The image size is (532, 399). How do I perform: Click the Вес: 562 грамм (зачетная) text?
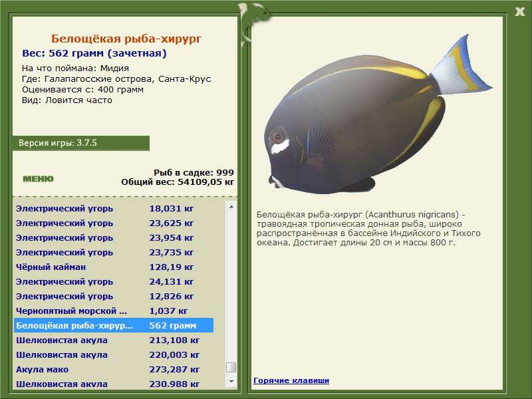point(94,53)
